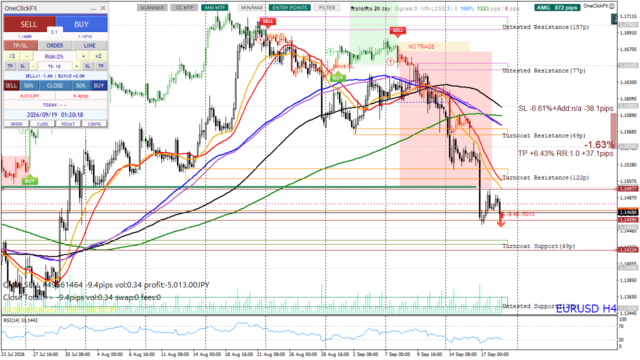
Task: Click the rightmost TP button in TS row
Action: pyautogui.click(x=101, y=66)
